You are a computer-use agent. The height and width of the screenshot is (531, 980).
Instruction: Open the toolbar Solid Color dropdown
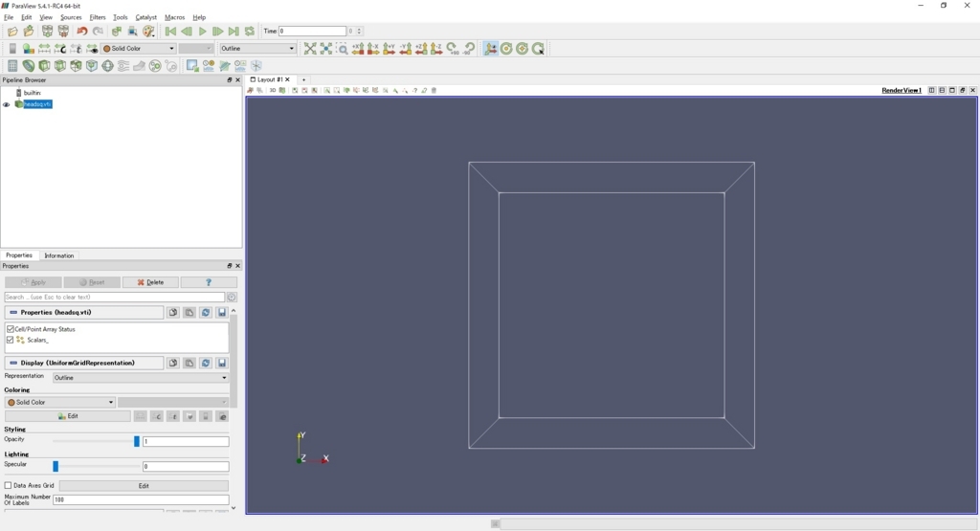[x=139, y=49]
